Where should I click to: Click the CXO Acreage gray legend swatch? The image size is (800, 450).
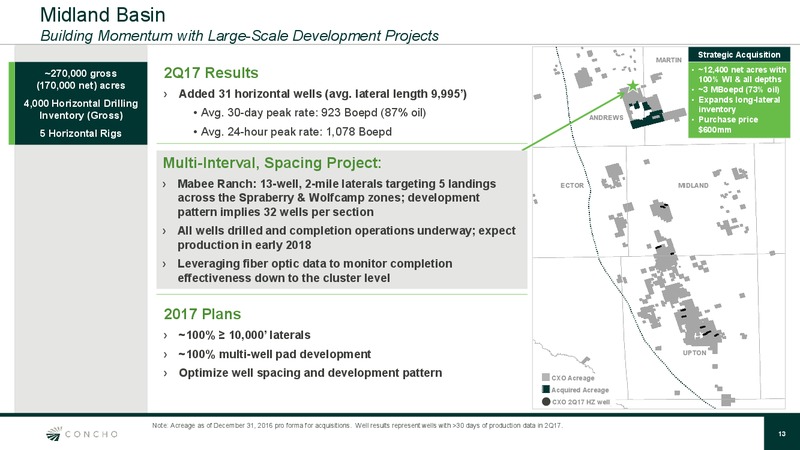click(x=545, y=378)
